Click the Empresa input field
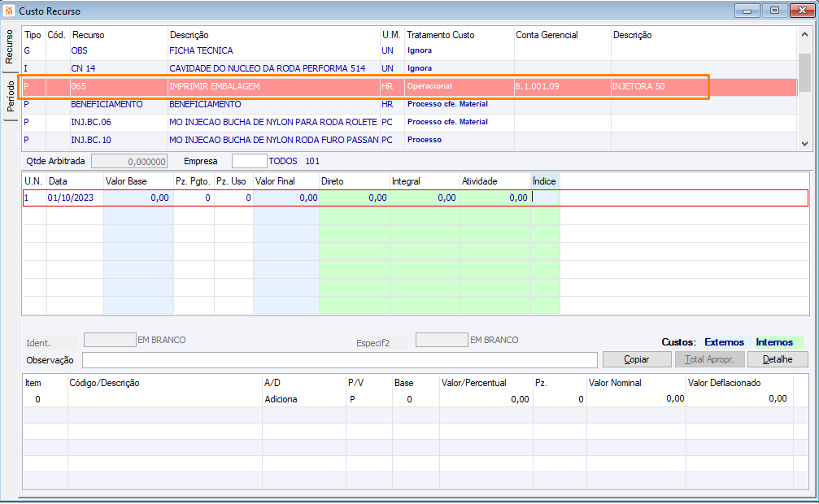 pos(249,161)
